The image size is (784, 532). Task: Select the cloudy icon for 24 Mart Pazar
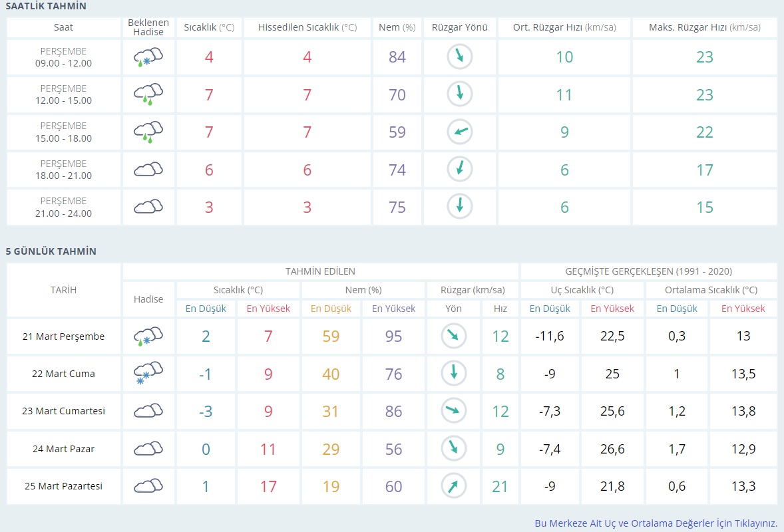click(x=148, y=449)
